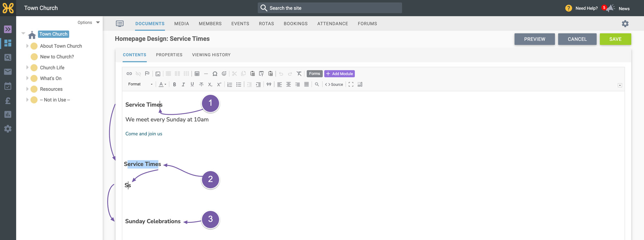The image size is (644, 240).
Task: Align text right
Action: [x=298, y=85]
